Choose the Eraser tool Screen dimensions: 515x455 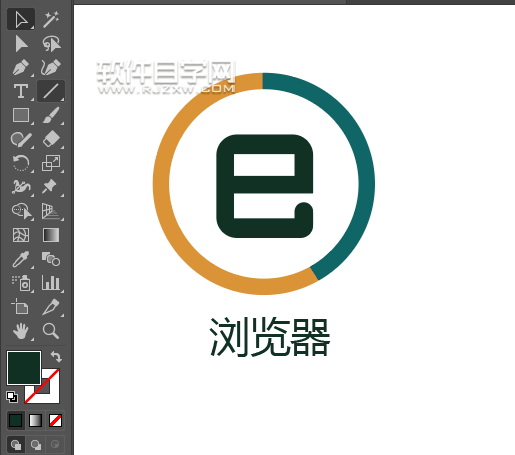[51, 139]
